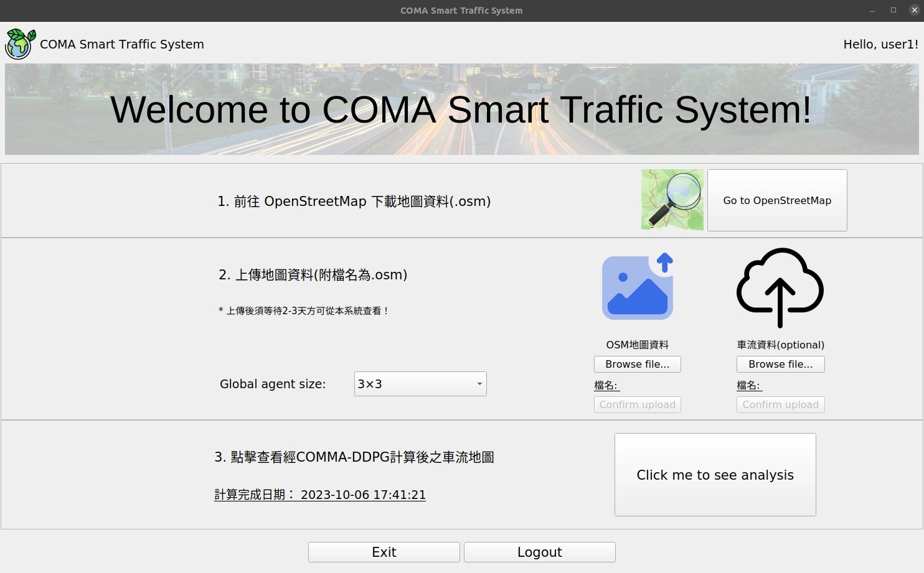Click the blue OSM image upload icon
Image resolution: width=924 pixels, height=573 pixels.
(x=638, y=287)
